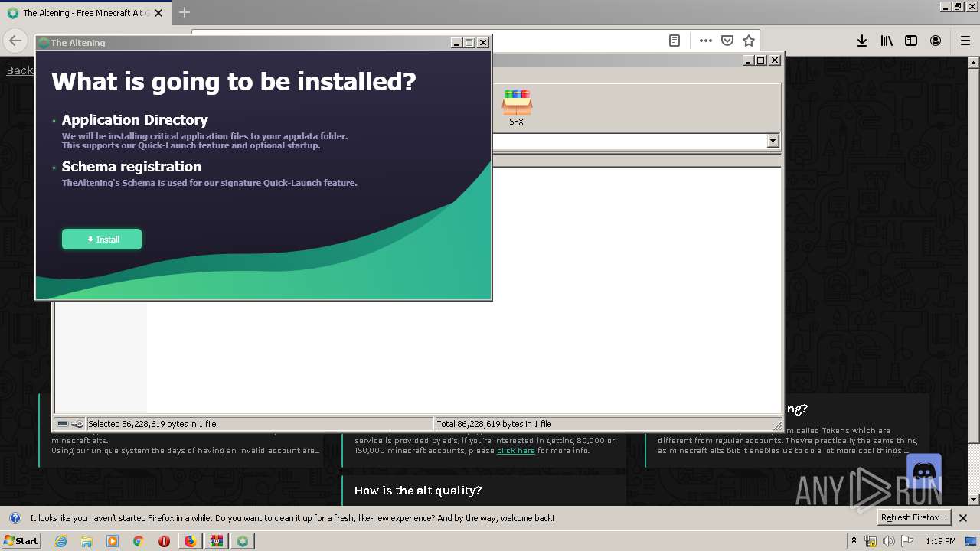
Task: Show hidden system tray icons
Action: 854,541
